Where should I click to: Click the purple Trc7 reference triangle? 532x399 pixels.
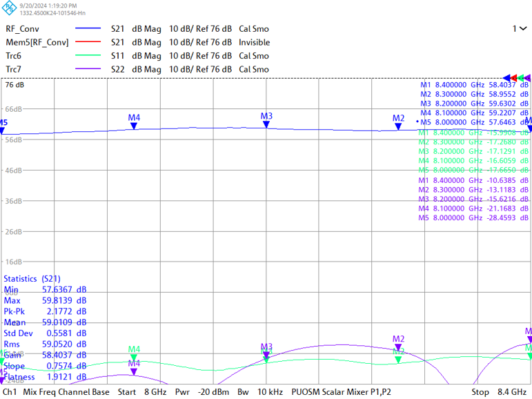[x=527, y=77]
